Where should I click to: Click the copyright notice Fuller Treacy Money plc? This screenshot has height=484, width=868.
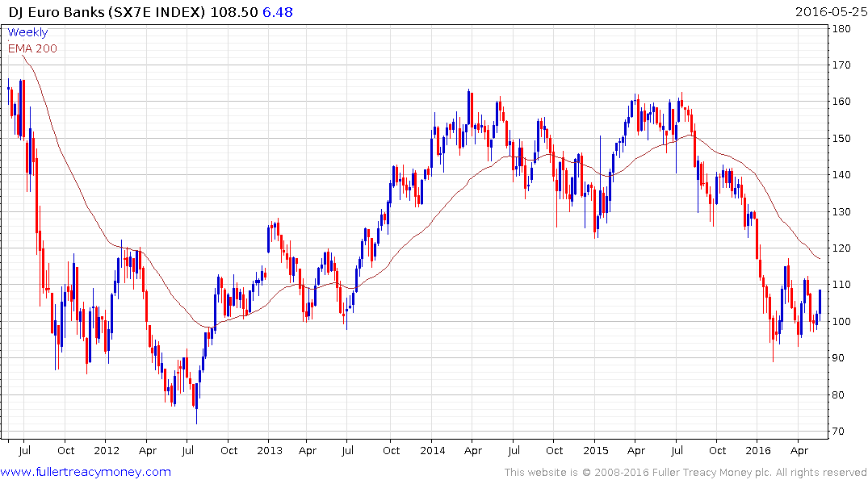[x=686, y=473]
